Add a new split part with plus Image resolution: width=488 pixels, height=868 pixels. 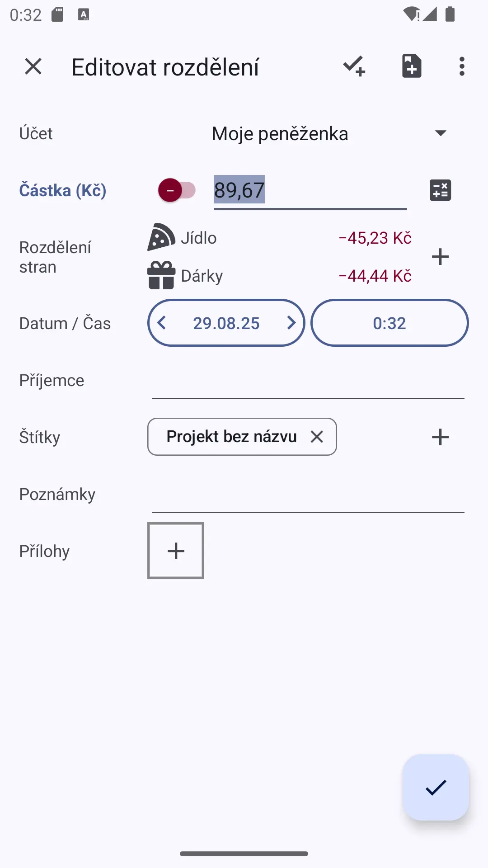point(440,257)
